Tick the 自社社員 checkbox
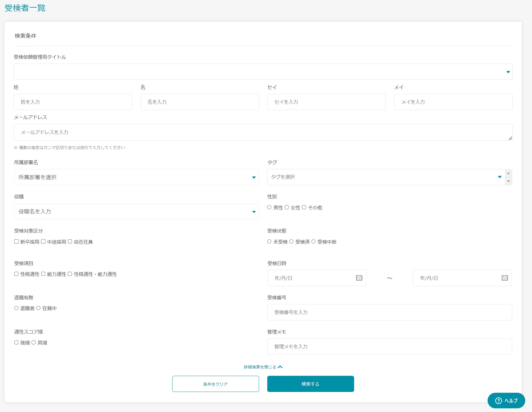The image size is (532, 412). coord(70,241)
